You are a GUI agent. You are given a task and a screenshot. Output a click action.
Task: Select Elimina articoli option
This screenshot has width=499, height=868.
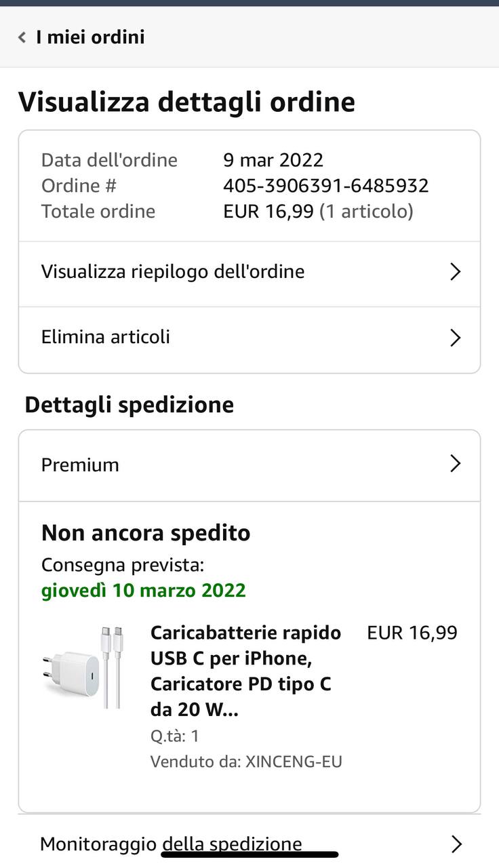[x=106, y=337]
